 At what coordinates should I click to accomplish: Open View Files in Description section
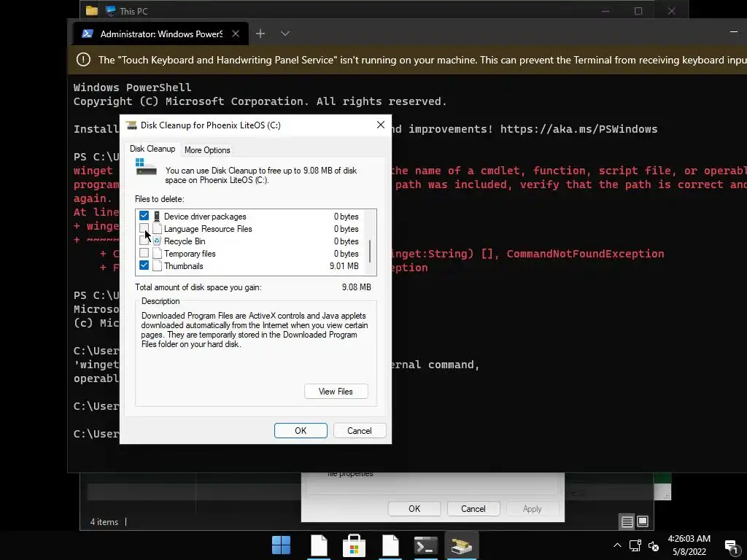pos(336,392)
